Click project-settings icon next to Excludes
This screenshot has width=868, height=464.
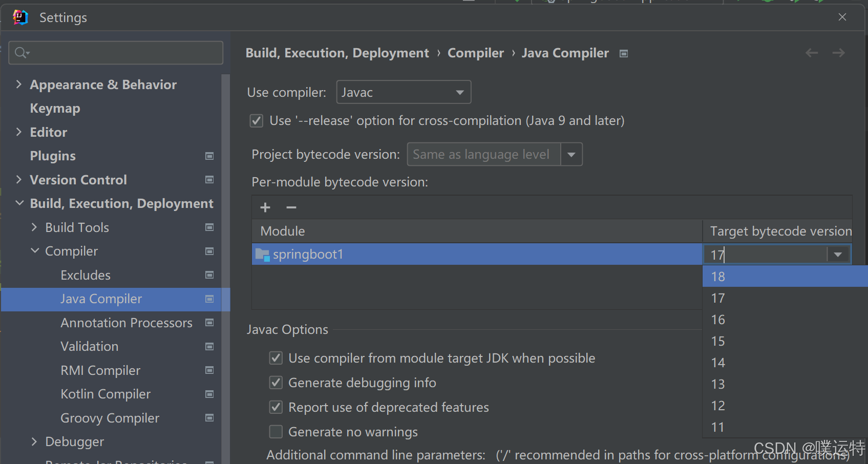[x=209, y=275]
